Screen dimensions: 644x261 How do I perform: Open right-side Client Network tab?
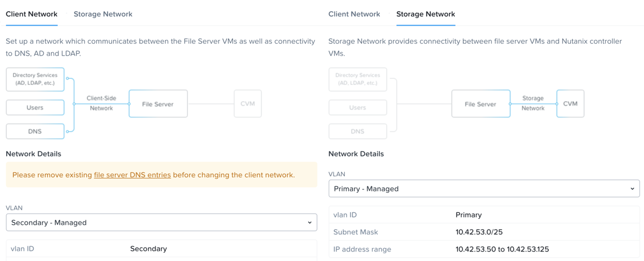click(x=354, y=14)
